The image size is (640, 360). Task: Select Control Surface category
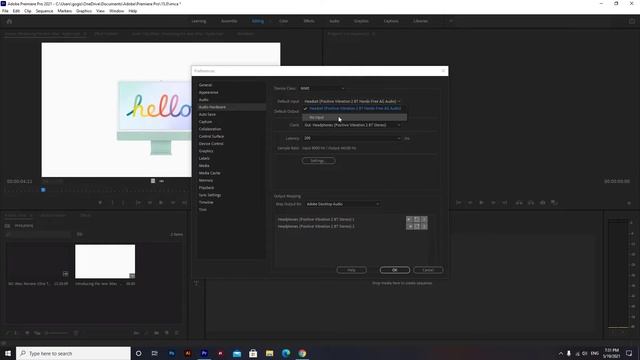point(211,136)
